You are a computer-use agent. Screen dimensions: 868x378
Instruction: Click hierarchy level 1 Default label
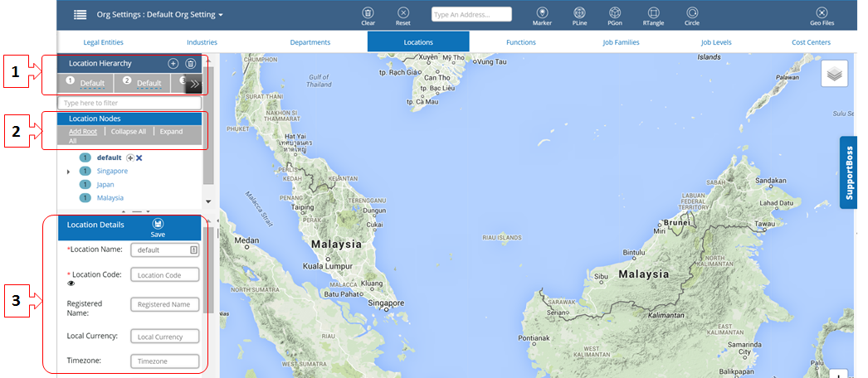92,84
